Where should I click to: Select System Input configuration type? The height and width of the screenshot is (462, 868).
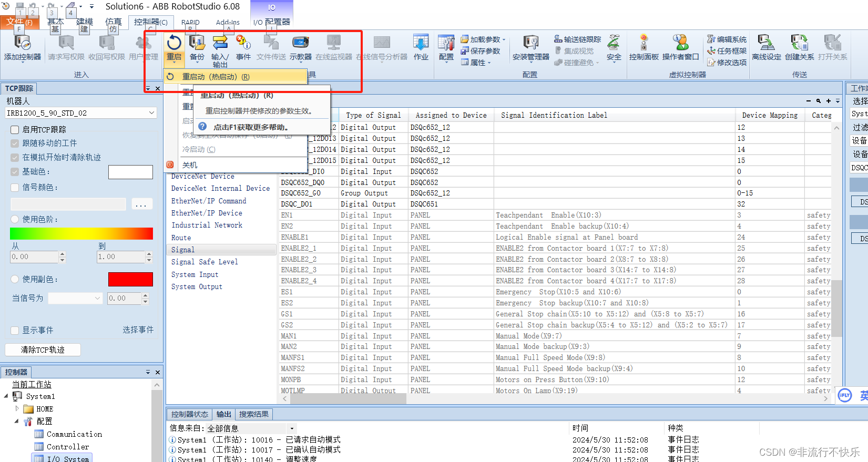point(195,275)
